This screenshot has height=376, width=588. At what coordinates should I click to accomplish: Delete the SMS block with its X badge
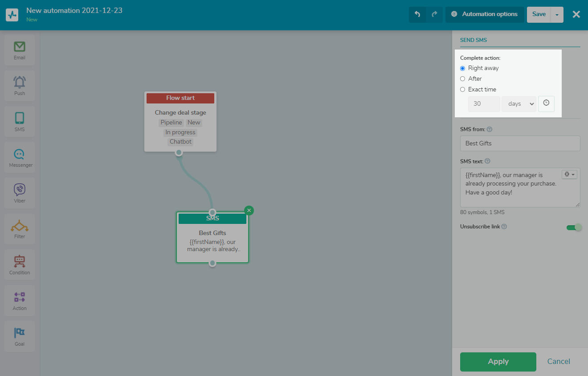pos(249,210)
